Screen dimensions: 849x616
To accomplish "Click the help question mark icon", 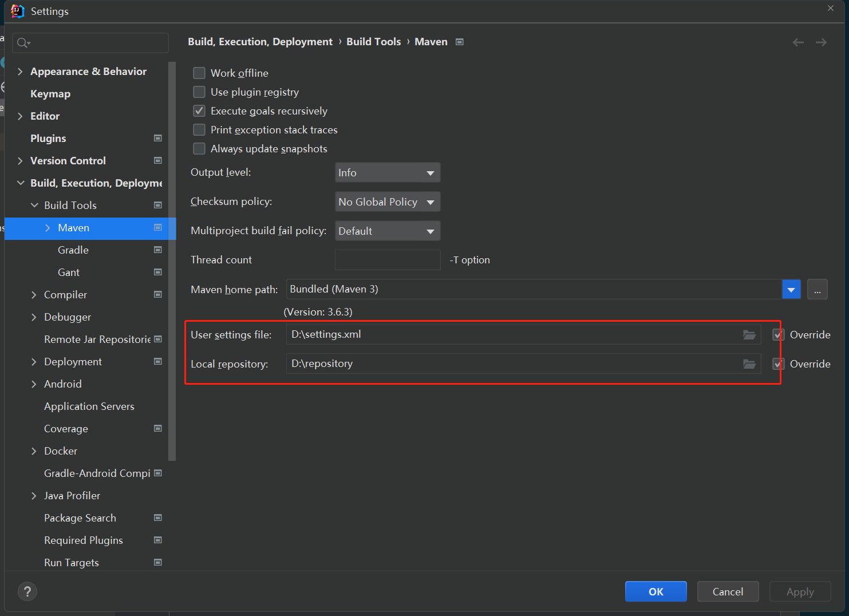I will point(27,591).
